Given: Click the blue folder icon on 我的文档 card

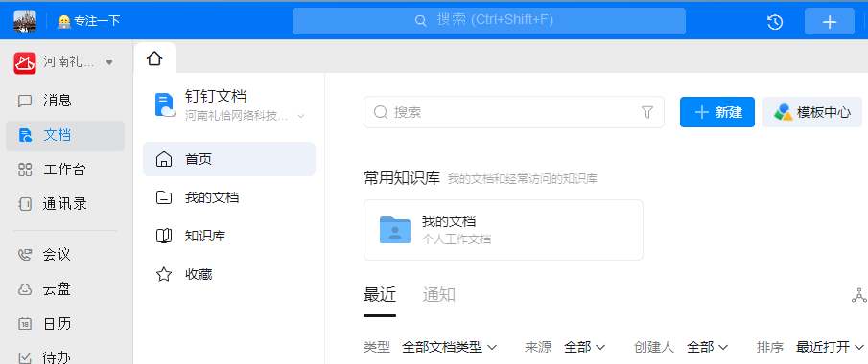Looking at the screenshot, I should pos(395,230).
